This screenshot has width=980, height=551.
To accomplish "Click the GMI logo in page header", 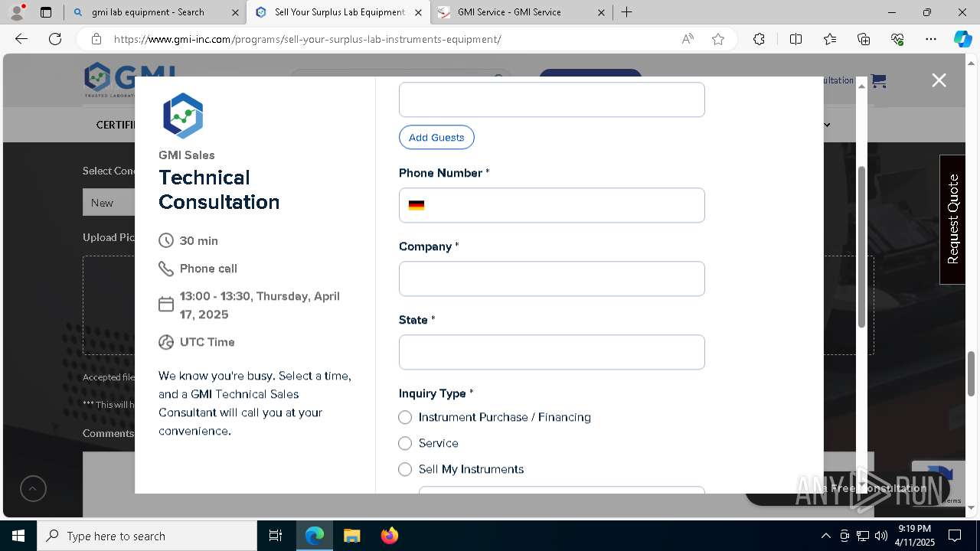I will [x=129, y=80].
